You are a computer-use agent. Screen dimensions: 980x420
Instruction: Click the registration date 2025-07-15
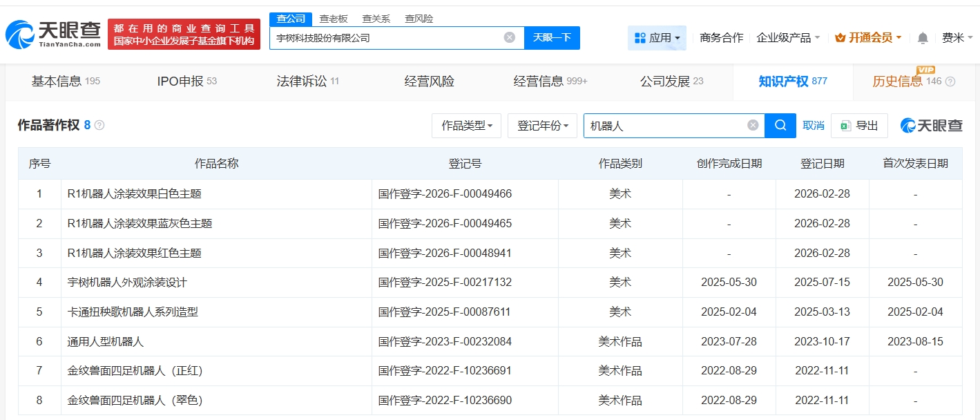[822, 283]
